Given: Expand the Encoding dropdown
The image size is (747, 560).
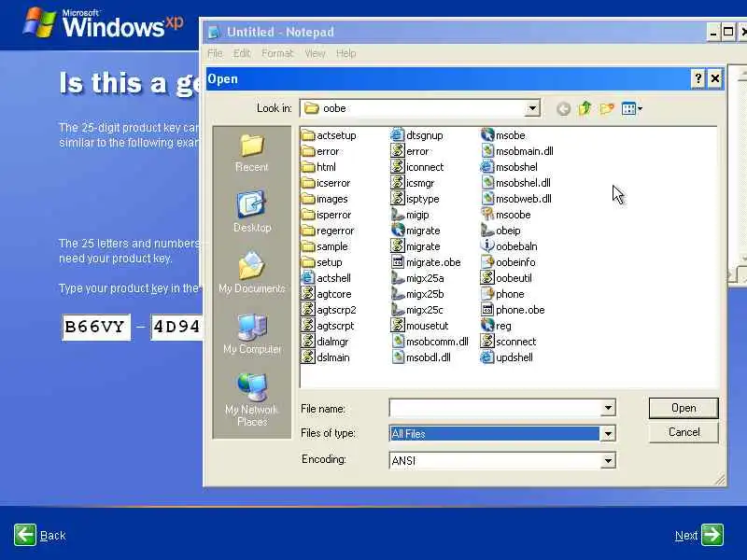Looking at the screenshot, I should point(608,460).
